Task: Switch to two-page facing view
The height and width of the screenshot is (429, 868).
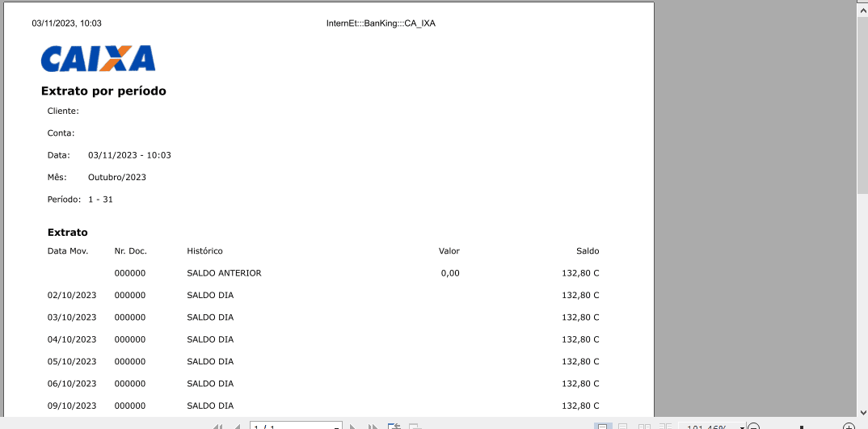Action: tap(644, 427)
